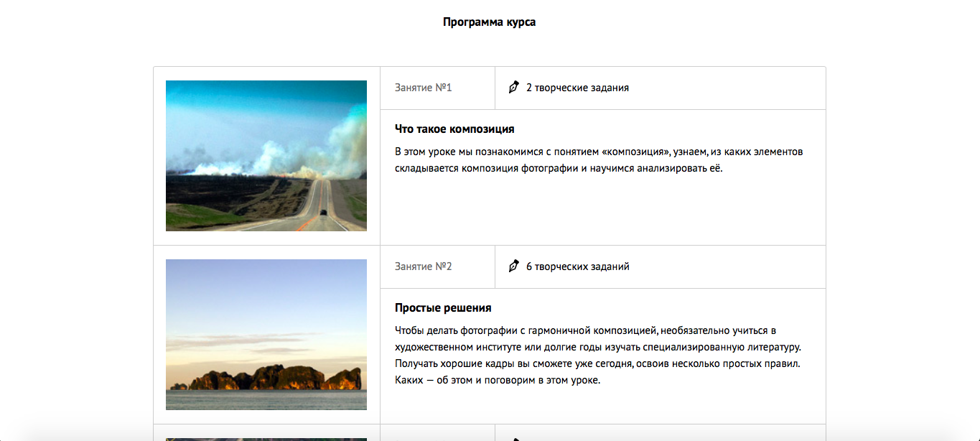980x441 pixels.
Task: Click the pen icon beside 2 творческие задания
Action: click(513, 88)
